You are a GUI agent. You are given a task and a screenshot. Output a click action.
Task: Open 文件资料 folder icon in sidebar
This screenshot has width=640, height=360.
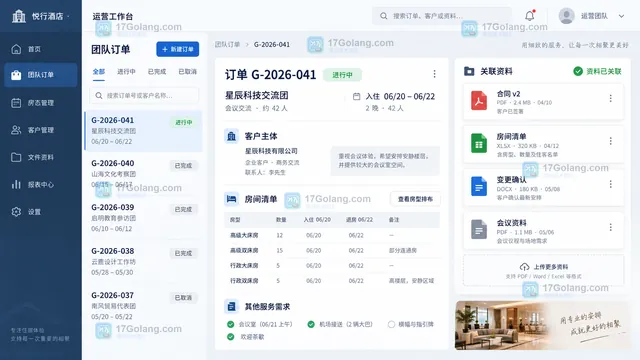tap(16, 157)
